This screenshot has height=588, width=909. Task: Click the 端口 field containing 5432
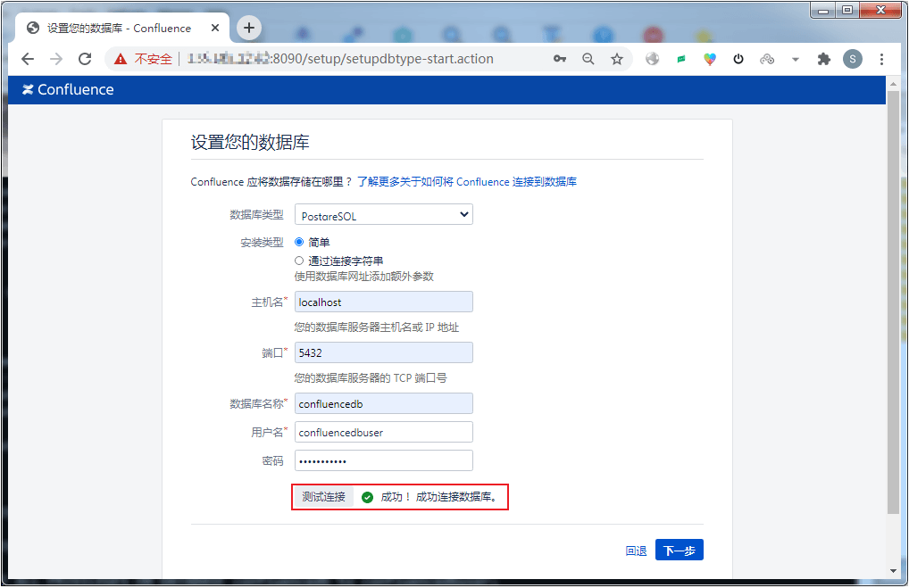pyautogui.click(x=384, y=352)
